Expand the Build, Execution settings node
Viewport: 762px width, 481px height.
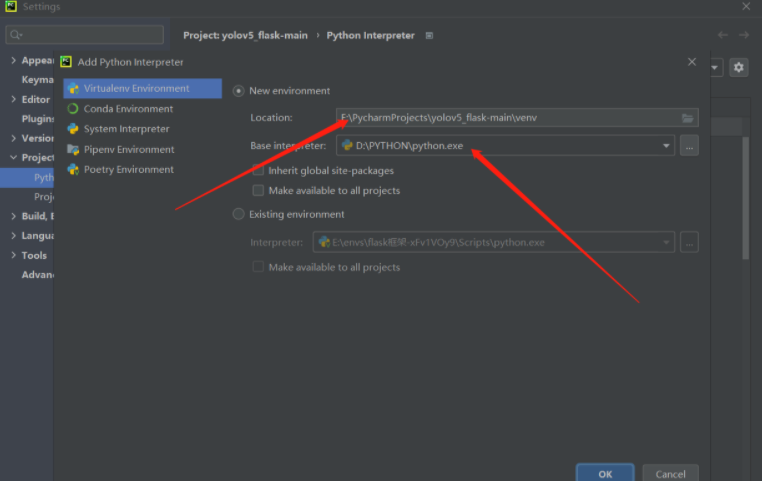[x=13, y=216]
